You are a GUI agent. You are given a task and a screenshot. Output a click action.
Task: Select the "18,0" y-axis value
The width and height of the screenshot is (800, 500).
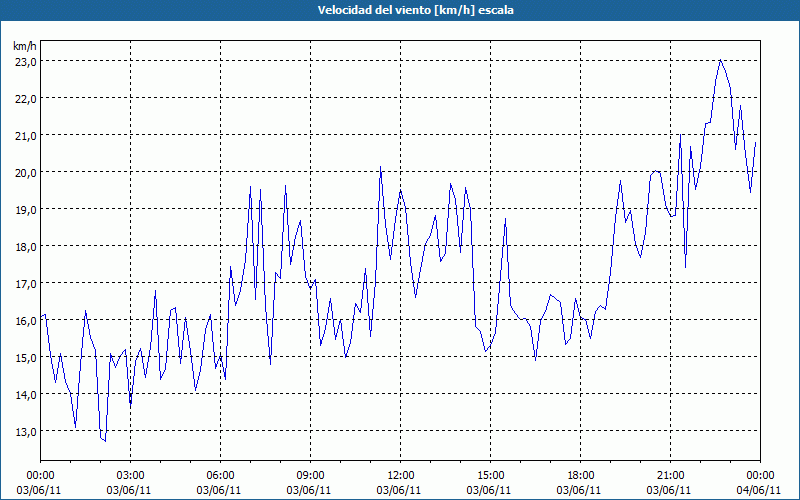click(25, 246)
